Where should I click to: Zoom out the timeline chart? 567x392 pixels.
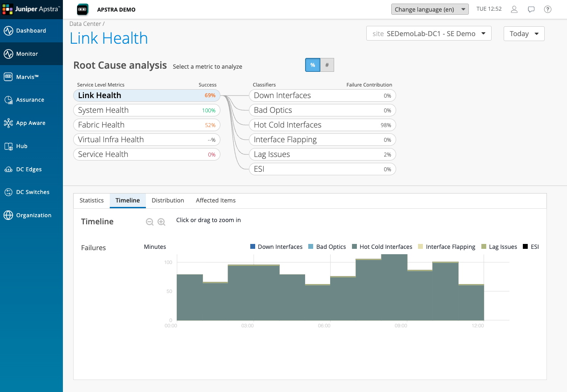coord(150,222)
